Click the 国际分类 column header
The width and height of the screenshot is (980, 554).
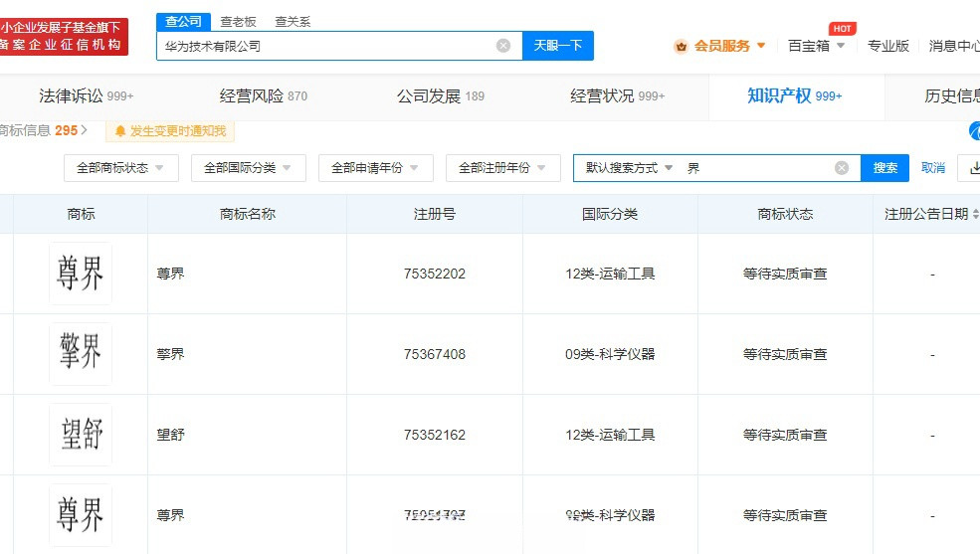click(610, 214)
